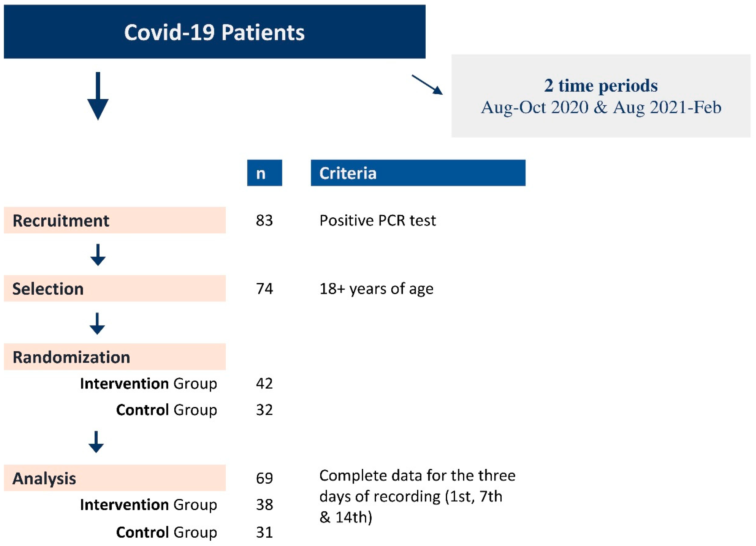
Task: Select Intervention Group label under Randomization
Action: [x=149, y=383]
